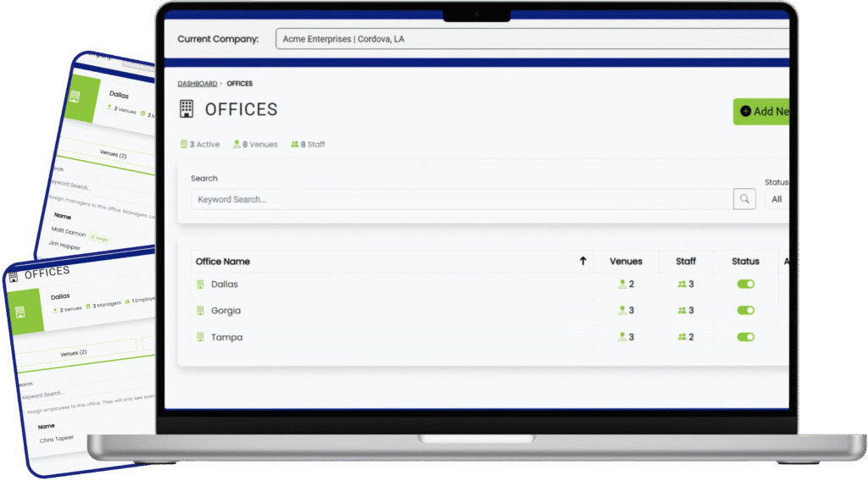Click venue icon in the Gorgia row

[x=622, y=311]
